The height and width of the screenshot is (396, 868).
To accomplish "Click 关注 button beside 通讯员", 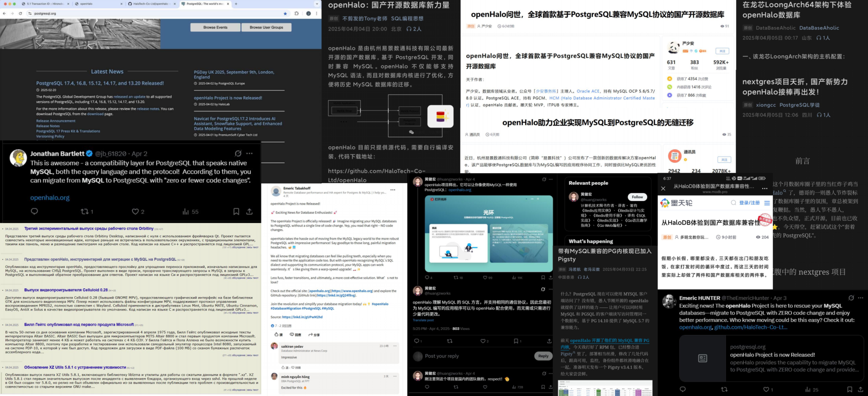I will tap(724, 160).
